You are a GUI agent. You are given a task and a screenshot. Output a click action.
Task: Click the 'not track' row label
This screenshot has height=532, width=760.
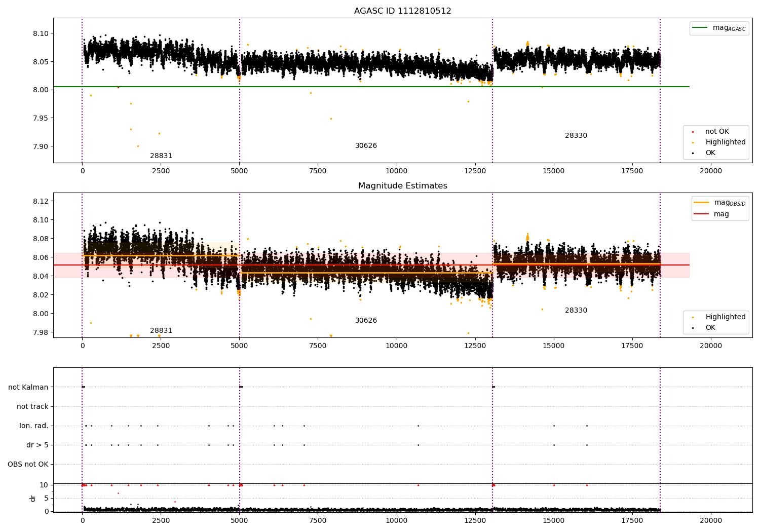coord(32,407)
